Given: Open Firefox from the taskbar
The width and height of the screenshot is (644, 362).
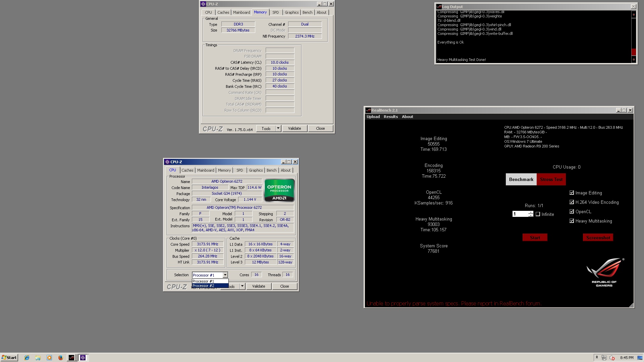Looking at the screenshot, I should [60, 358].
